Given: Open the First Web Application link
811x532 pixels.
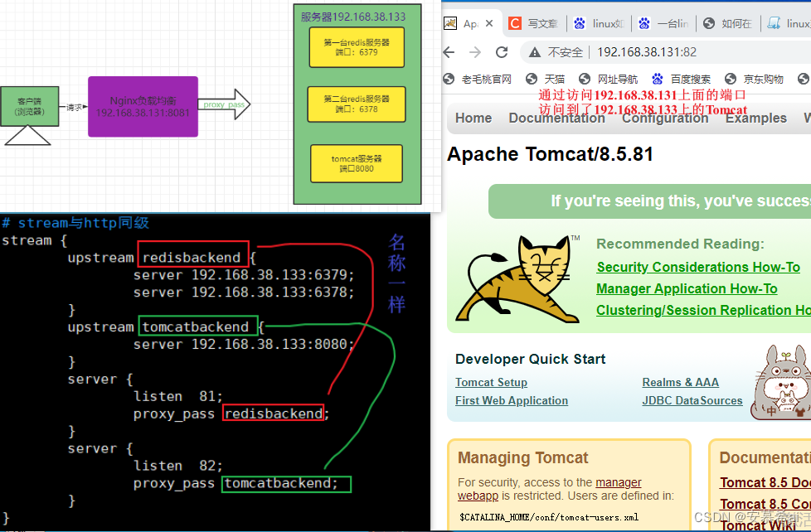Looking at the screenshot, I should (512, 401).
